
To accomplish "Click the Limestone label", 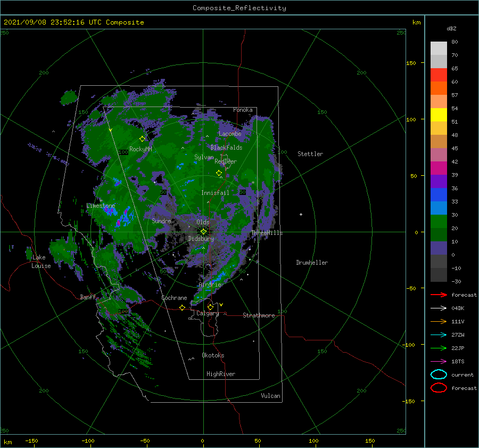I will point(101,206).
